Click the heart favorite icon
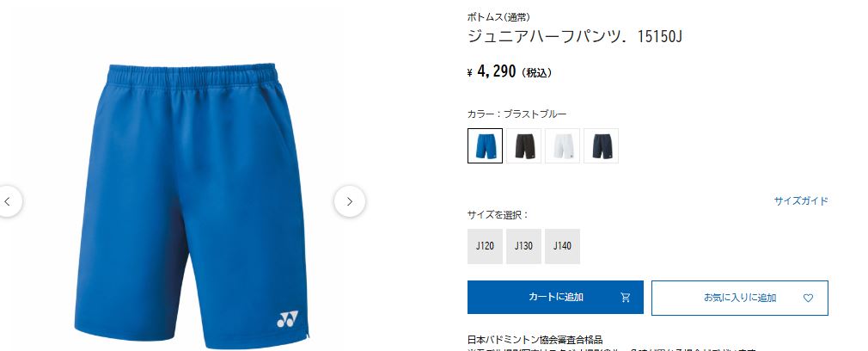 808,299
